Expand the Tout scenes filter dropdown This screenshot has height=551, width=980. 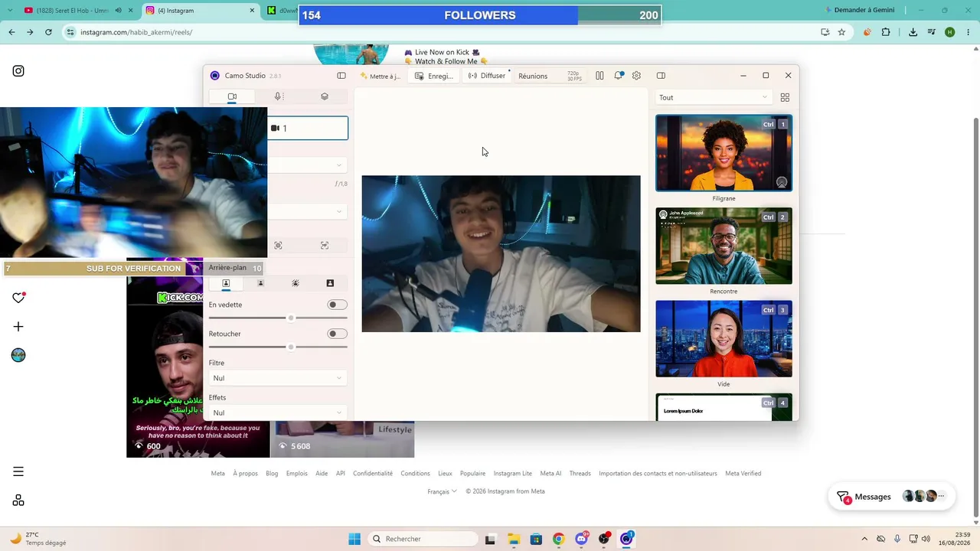713,97
